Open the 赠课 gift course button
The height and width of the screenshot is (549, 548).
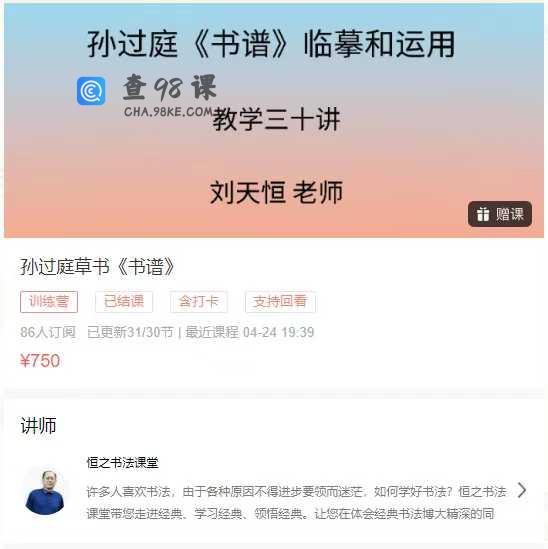[x=500, y=214]
